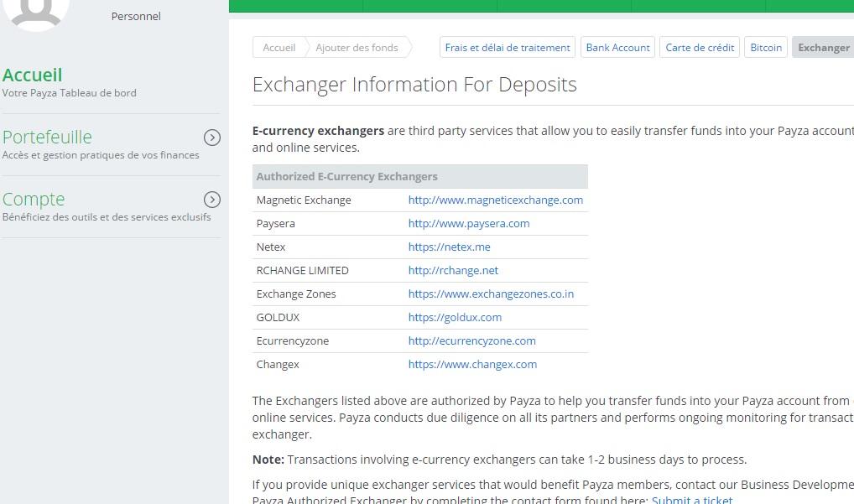
Task: Expand the Compte arrow circle icon
Action: (x=212, y=200)
